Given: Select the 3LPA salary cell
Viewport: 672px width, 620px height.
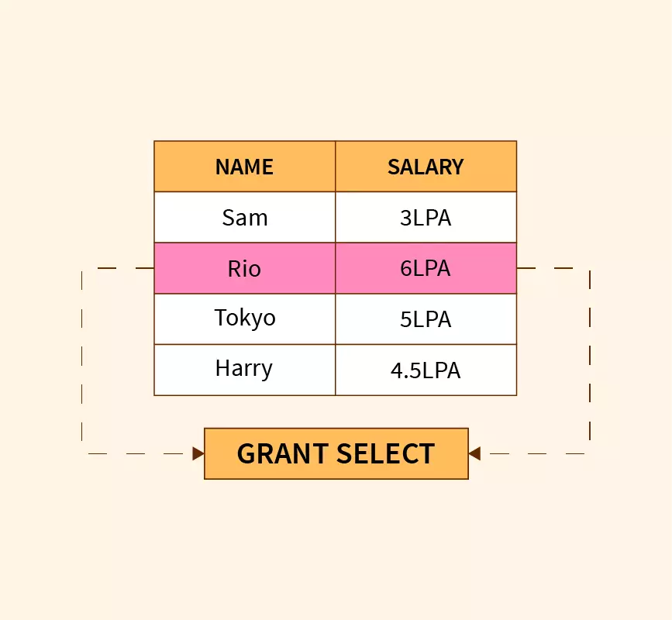Looking at the screenshot, I should [426, 218].
